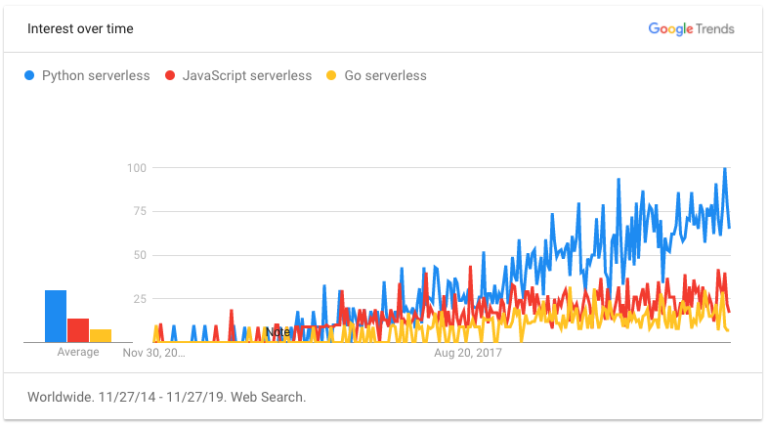This screenshot has width=768, height=429.
Task: Click the yellow Go average bar
Action: point(101,336)
